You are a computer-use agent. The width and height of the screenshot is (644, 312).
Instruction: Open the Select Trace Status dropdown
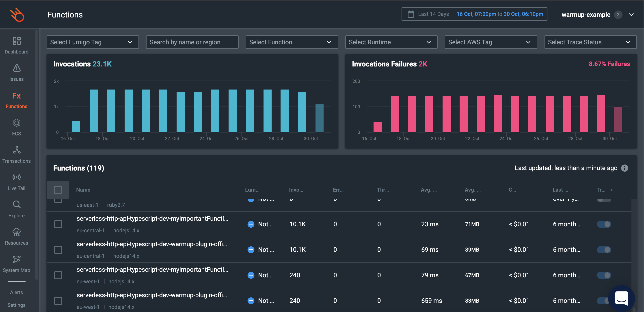tap(590, 42)
